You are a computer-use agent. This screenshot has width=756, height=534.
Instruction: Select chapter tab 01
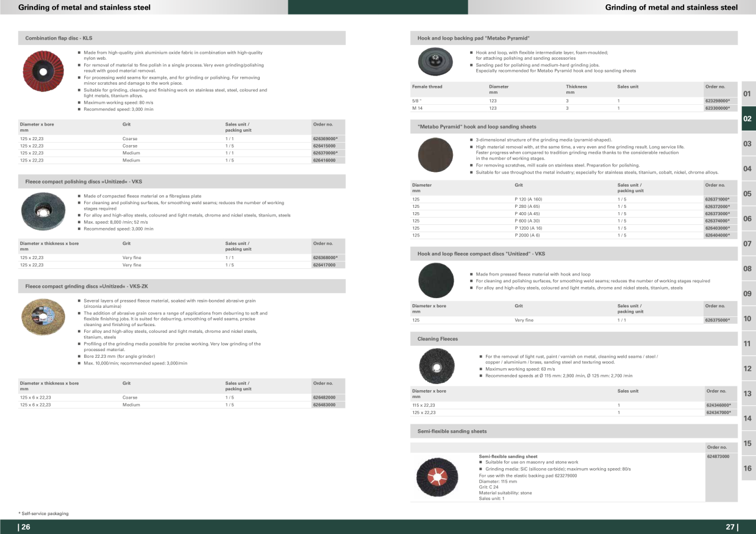748,93
